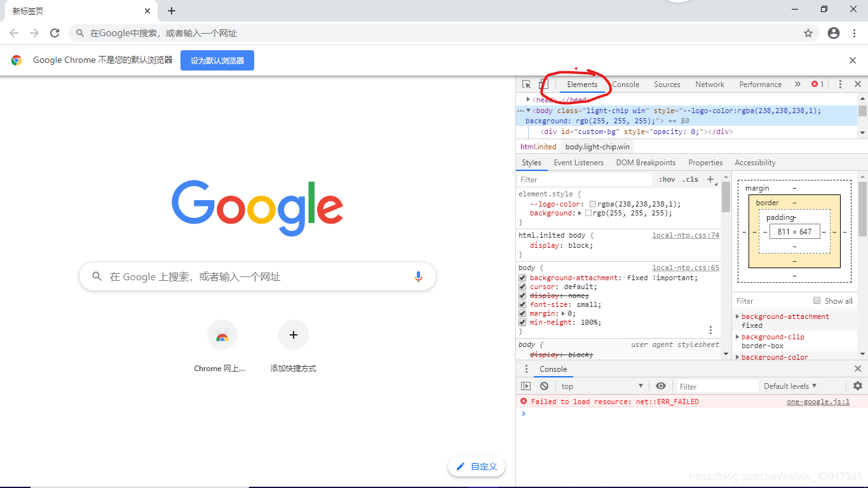Viewport: 868px width, 488px height.
Task: Bookmark this page star icon
Action: click(x=808, y=33)
